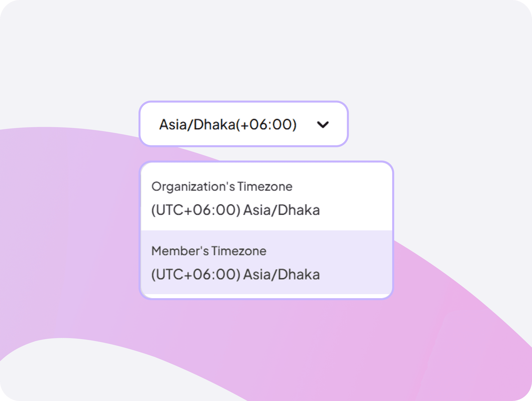Click the Asia/Dhaka(+06:00) label in the selector
The height and width of the screenshot is (401, 532).
(x=227, y=124)
